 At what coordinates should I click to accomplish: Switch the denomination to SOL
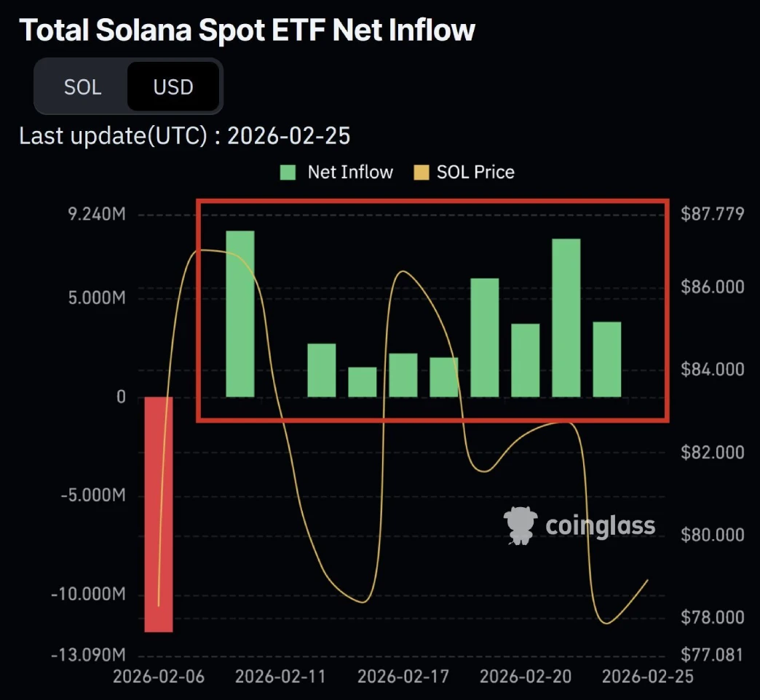[x=83, y=87]
